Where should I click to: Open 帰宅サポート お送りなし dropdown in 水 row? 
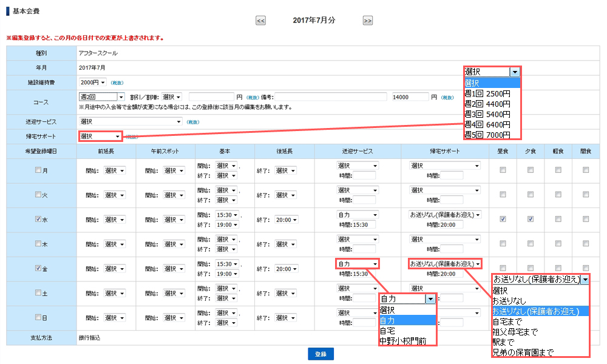tap(445, 215)
